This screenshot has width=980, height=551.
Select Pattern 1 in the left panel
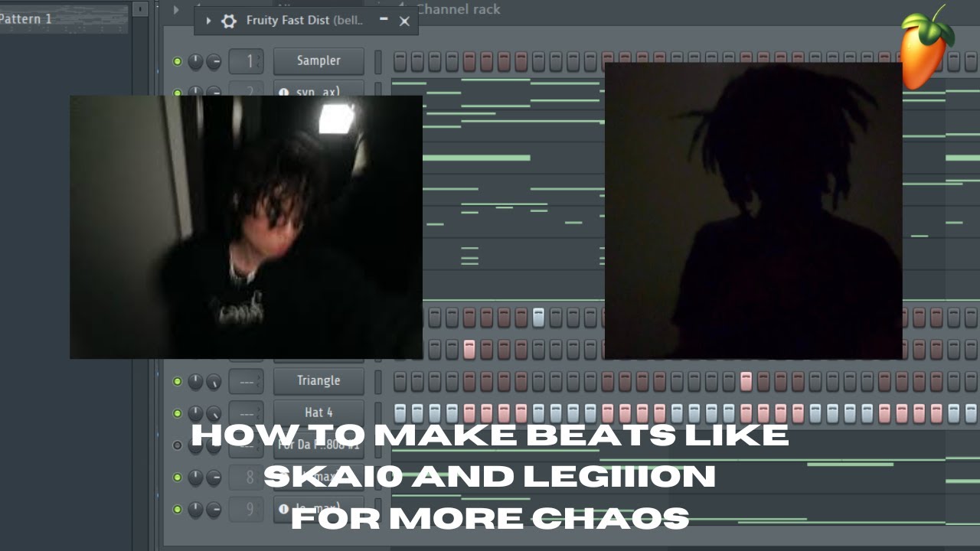click(26, 18)
